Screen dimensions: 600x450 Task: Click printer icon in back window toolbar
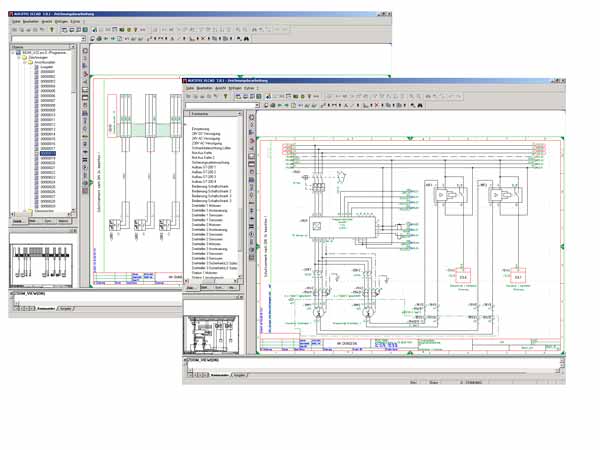tap(99, 39)
